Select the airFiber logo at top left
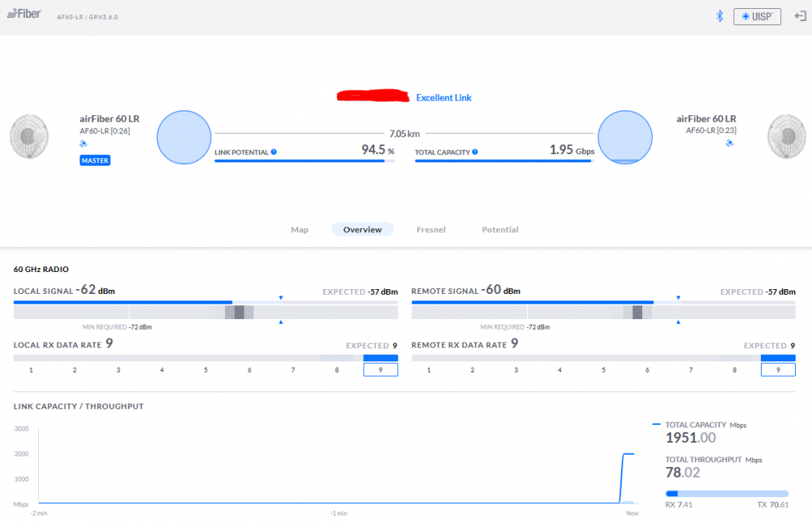 pyautogui.click(x=23, y=14)
